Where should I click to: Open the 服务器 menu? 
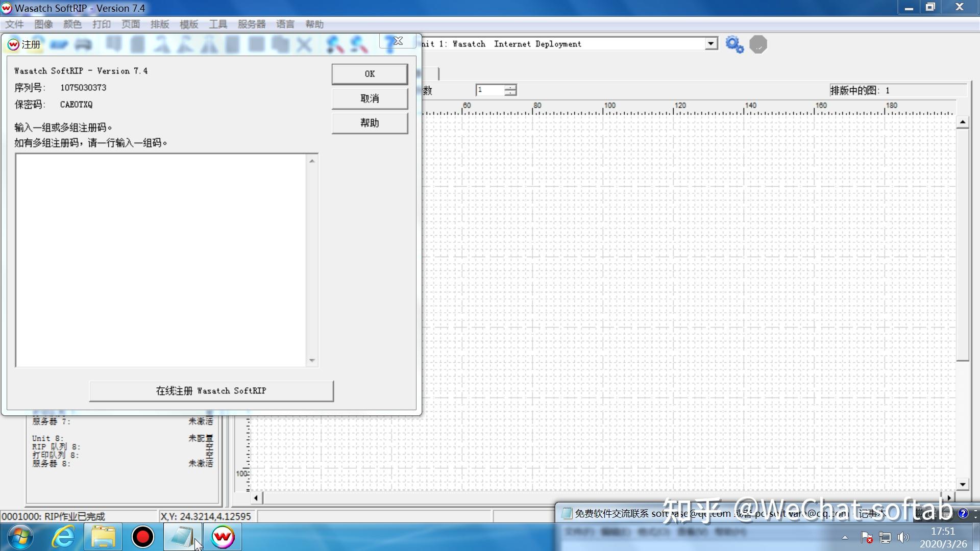[x=251, y=24]
